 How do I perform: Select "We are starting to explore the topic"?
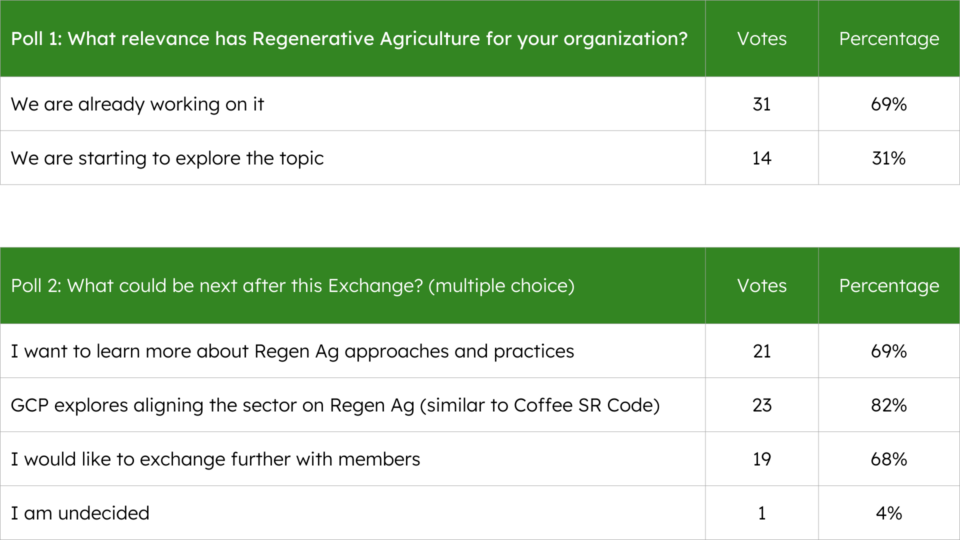(x=168, y=158)
